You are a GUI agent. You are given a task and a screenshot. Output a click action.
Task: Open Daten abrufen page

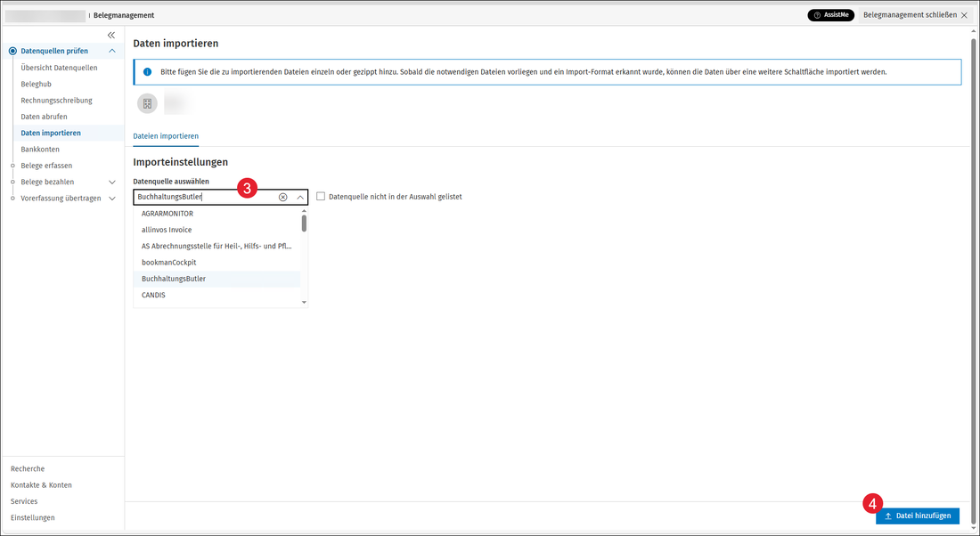[44, 117]
